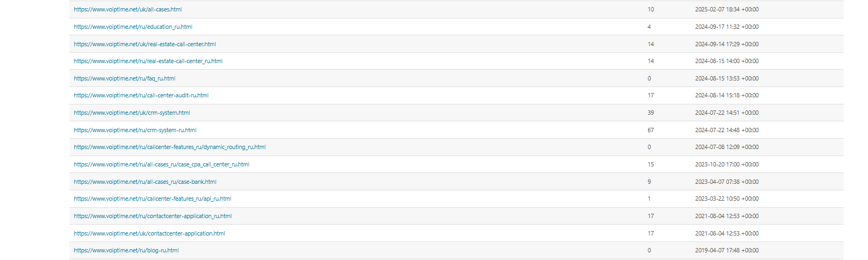This screenshot has width=868, height=260.
Task: Select the 2019-04-07 17:48 date cell
Action: point(727,250)
